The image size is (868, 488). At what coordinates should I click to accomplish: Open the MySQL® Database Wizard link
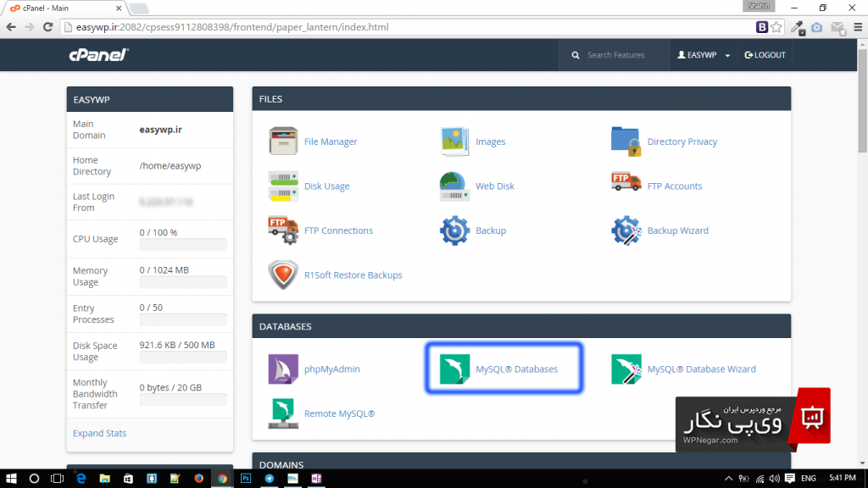(x=701, y=369)
